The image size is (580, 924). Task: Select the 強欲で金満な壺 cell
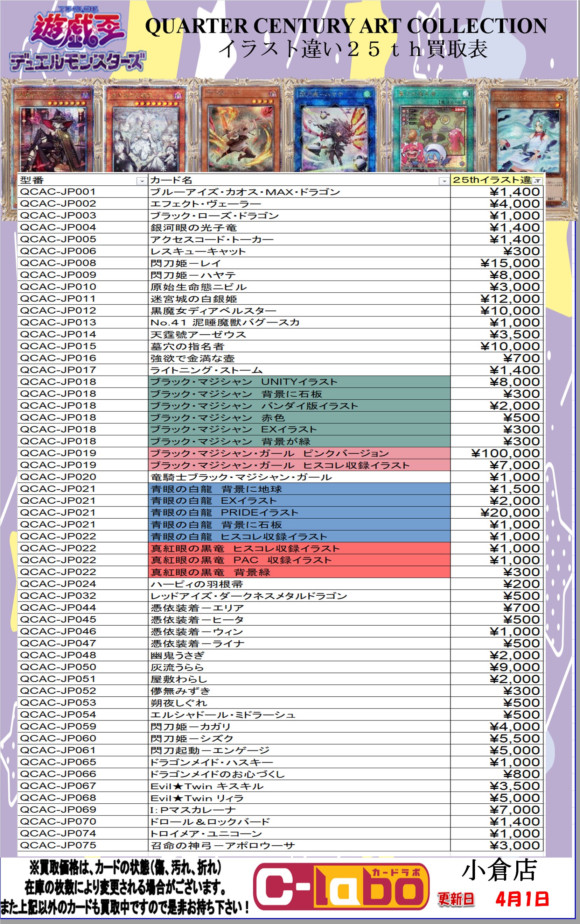tap(299, 358)
